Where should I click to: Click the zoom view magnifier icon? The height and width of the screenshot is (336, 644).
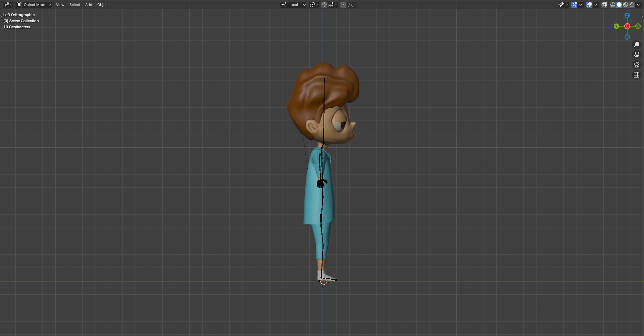(637, 45)
